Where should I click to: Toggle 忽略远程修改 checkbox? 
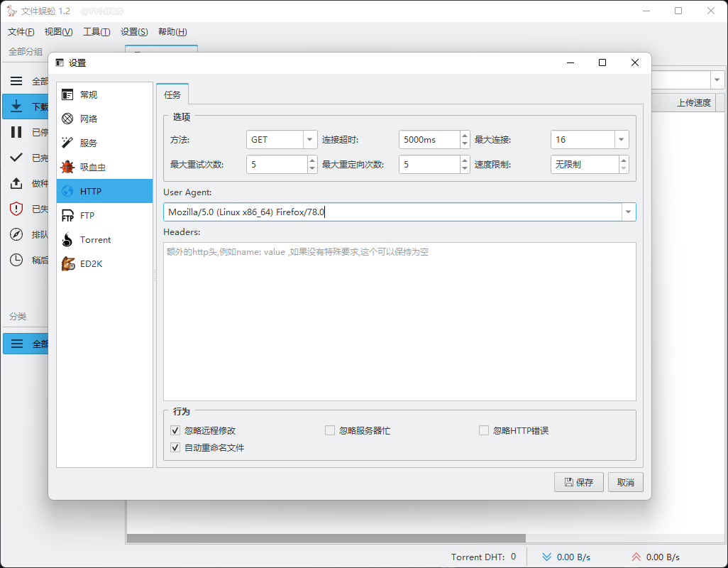click(175, 430)
